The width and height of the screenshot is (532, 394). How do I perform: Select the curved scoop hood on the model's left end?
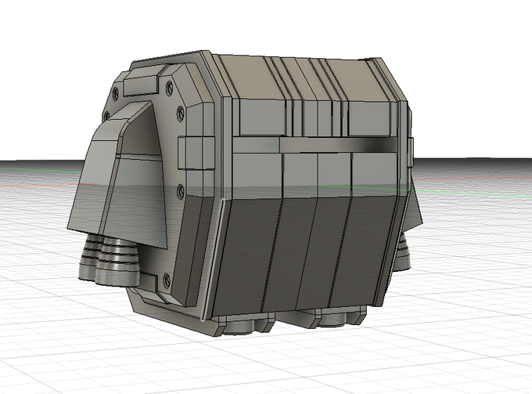pyautogui.click(x=118, y=175)
